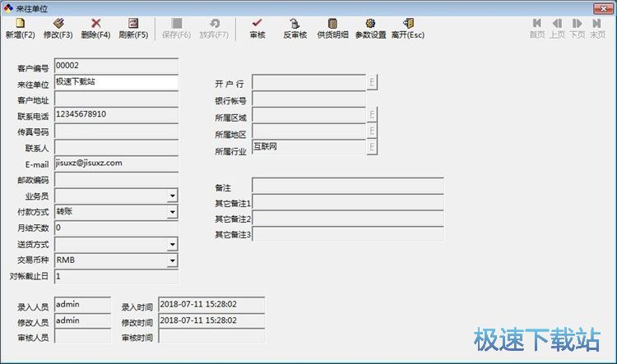
Task: Click the 联系电话 field
Action: (x=116, y=114)
